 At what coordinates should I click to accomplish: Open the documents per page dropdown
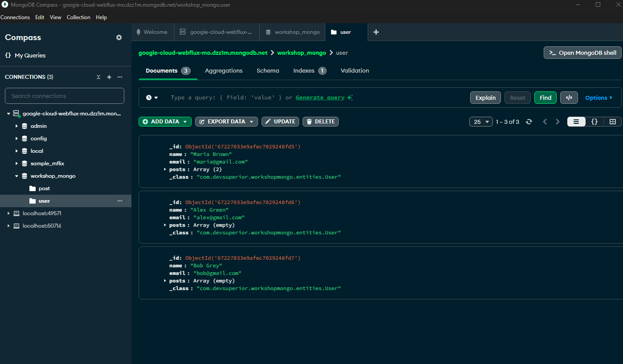point(481,122)
